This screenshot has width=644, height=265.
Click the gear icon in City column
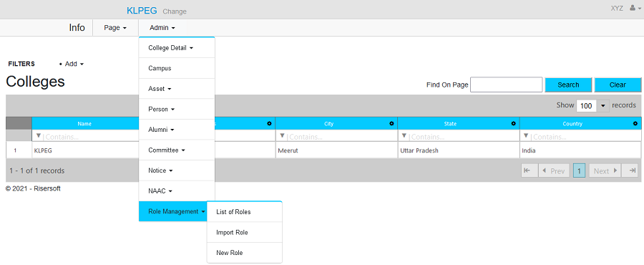pyautogui.click(x=391, y=123)
